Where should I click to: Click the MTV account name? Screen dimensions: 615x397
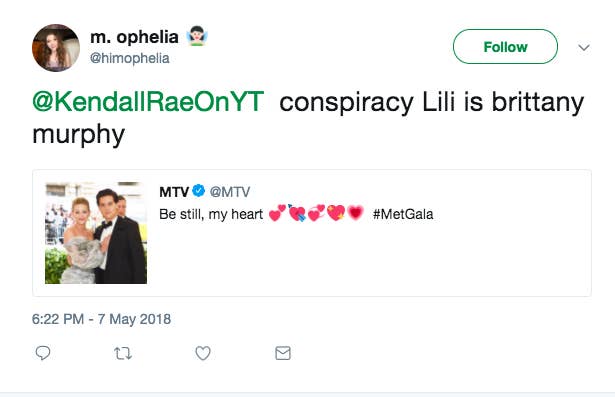[174, 192]
